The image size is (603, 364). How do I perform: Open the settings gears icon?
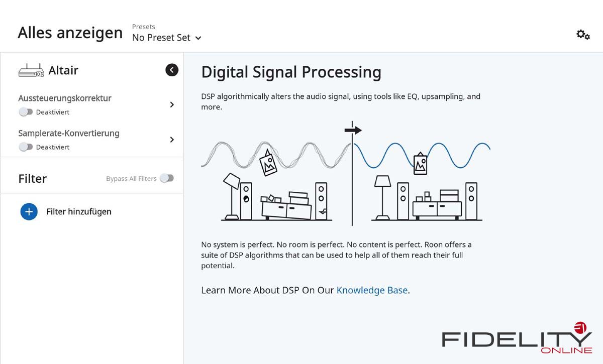click(x=583, y=35)
